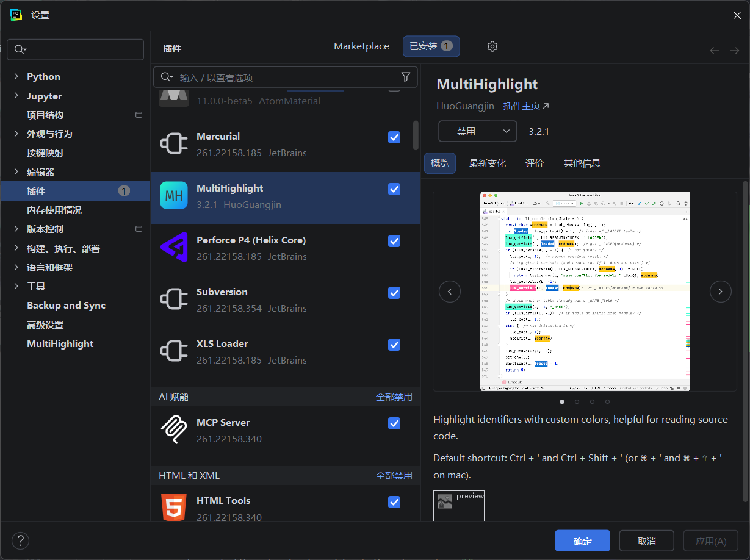Select the third screenshot pagination dot
The height and width of the screenshot is (560, 750).
click(592, 401)
